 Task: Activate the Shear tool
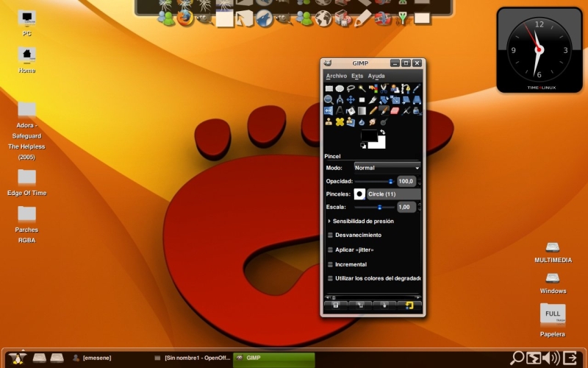tap(406, 100)
